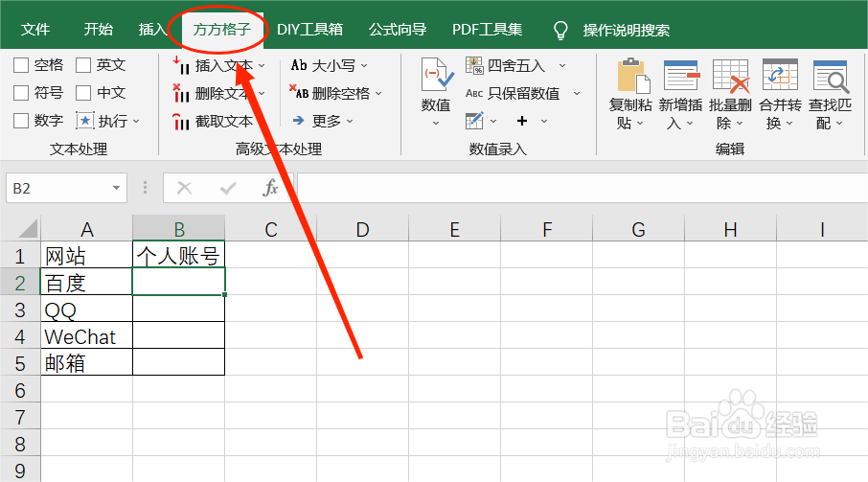Click the formula bar input area
The height and width of the screenshot is (482, 868).
[582, 188]
